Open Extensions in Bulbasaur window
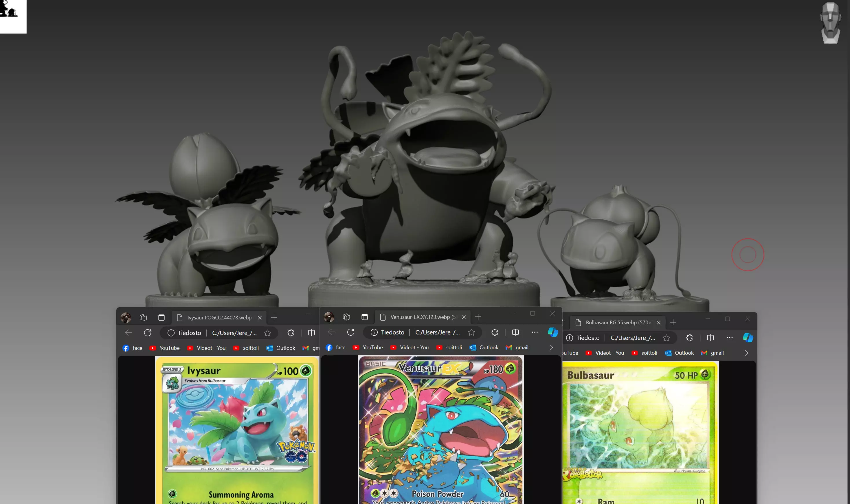 689,338
